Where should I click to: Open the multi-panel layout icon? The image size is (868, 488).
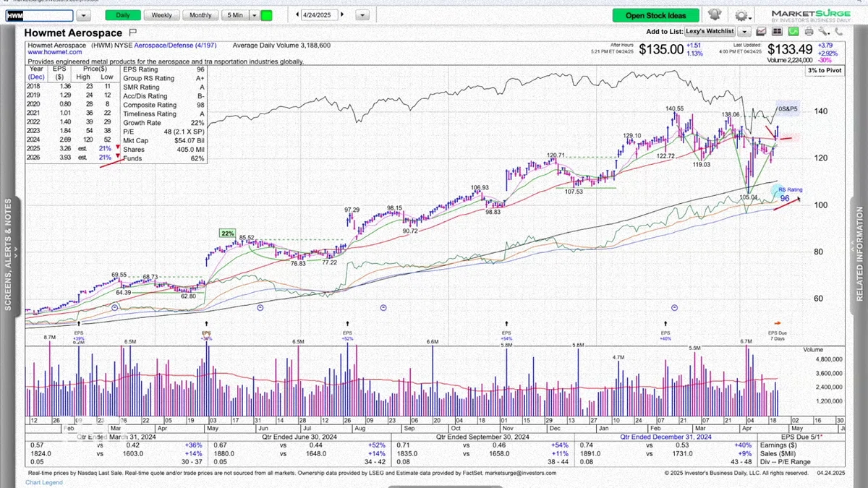pyautogui.click(x=777, y=31)
